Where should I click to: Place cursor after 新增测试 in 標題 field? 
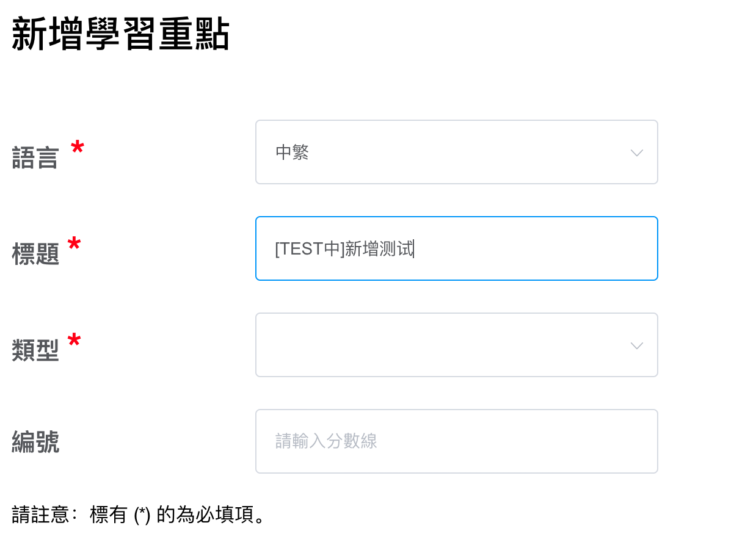coord(414,248)
